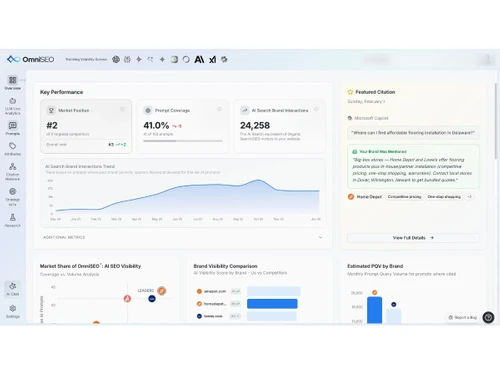Click the Key Performance heading
Screen dimensions: 500x375
pos(61,92)
